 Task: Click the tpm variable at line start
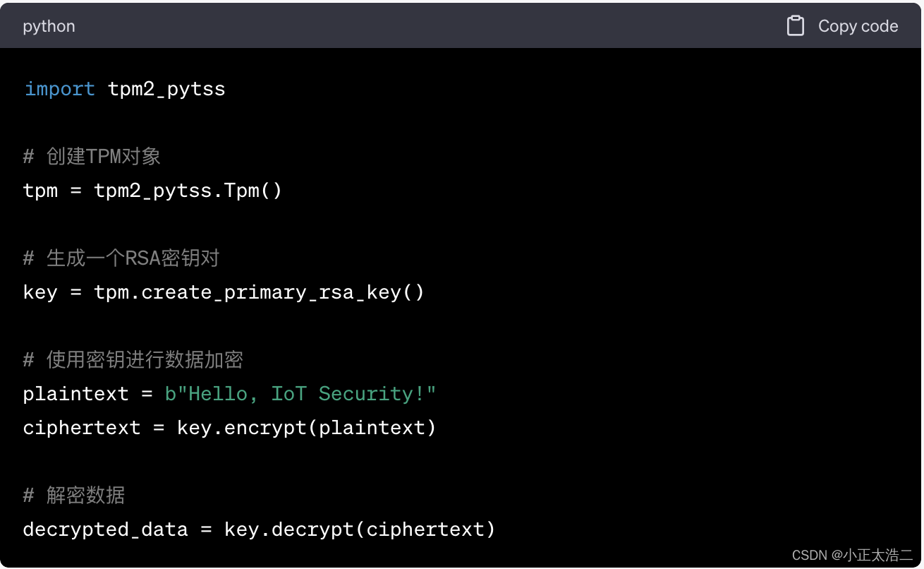[x=40, y=191]
